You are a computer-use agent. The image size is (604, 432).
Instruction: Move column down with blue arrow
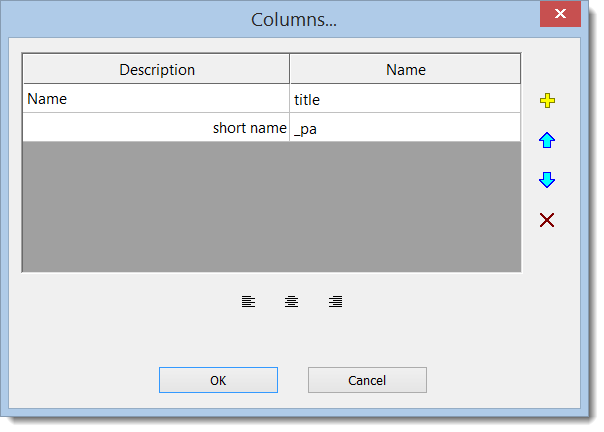(x=547, y=180)
